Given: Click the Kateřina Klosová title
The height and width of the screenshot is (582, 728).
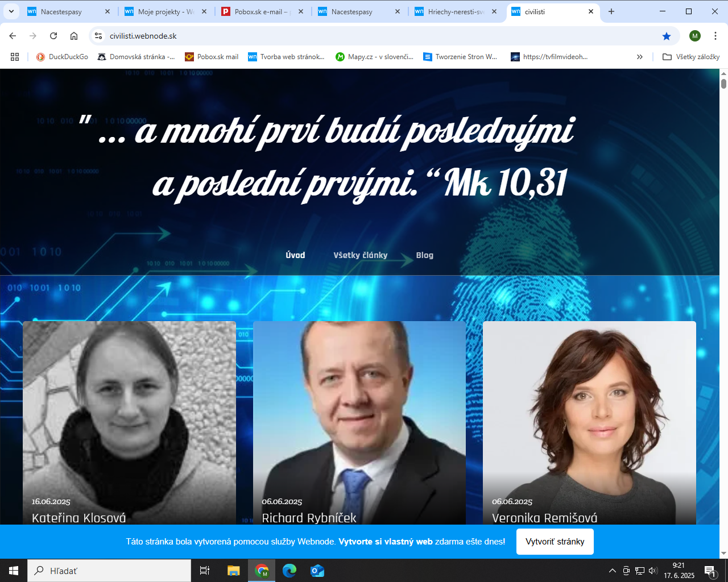Looking at the screenshot, I should (x=79, y=518).
